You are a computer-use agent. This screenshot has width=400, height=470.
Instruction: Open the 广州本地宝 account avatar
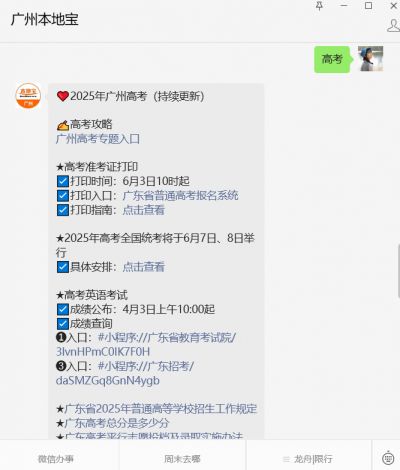click(28, 96)
